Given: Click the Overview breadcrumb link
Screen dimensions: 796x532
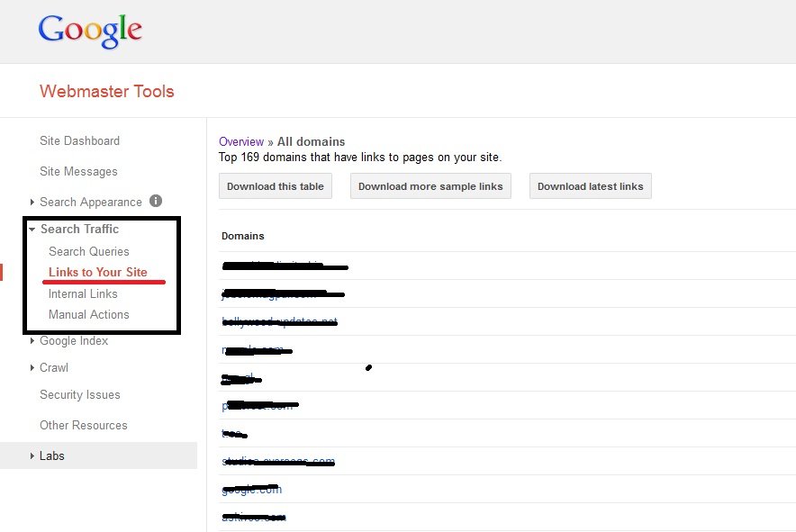Looking at the screenshot, I should (x=241, y=141).
